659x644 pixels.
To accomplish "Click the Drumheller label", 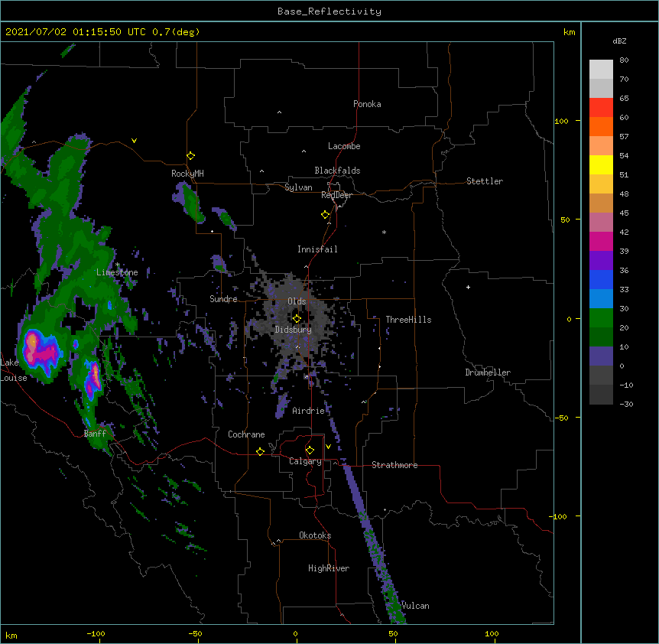I will coord(488,372).
